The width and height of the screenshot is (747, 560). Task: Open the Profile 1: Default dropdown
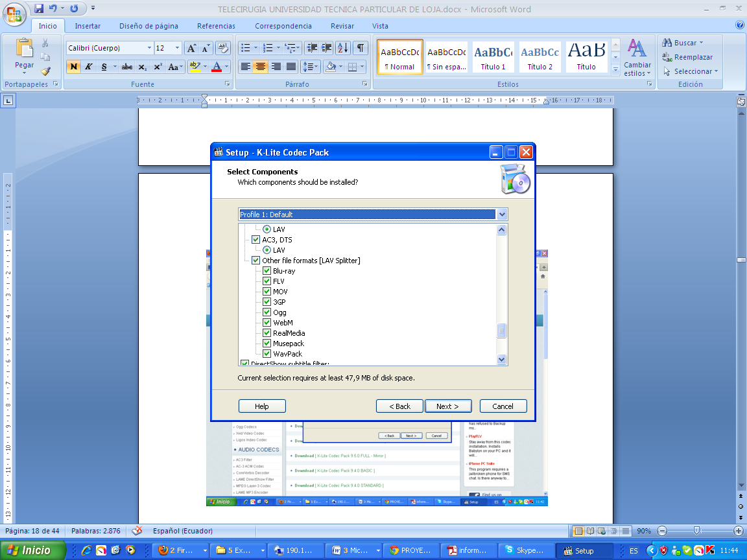click(x=502, y=215)
